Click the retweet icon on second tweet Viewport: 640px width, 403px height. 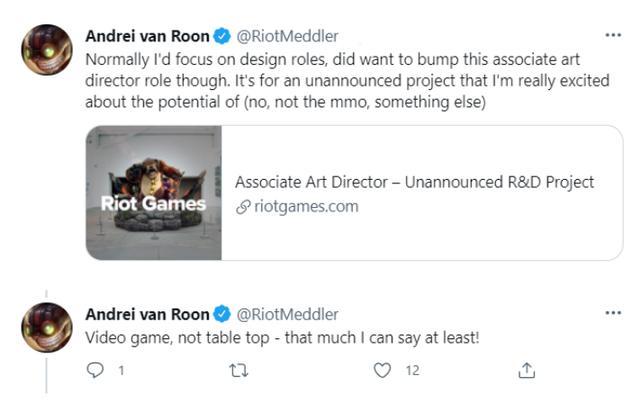pyautogui.click(x=239, y=371)
